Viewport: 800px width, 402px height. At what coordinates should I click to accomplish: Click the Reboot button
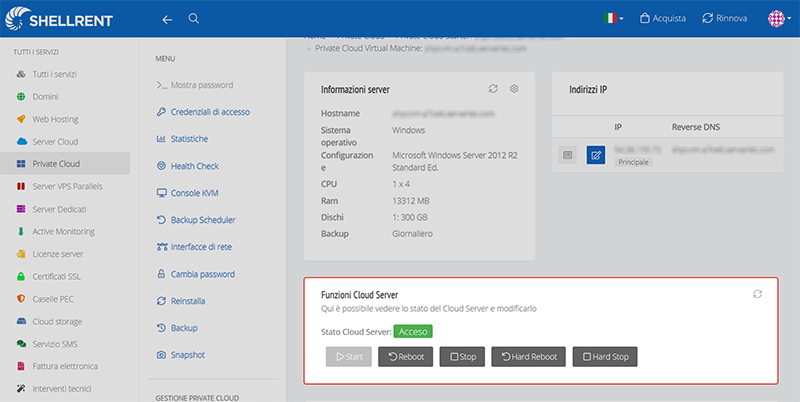(x=406, y=357)
